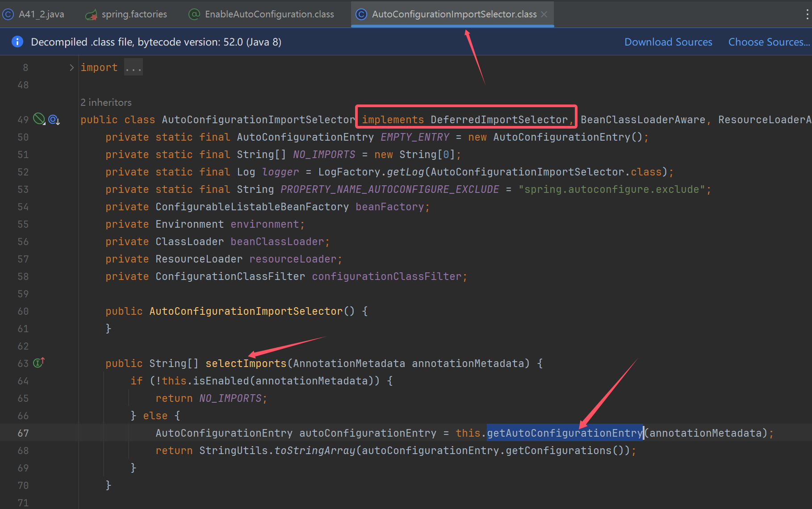Click line number 67 in the gutter

coord(23,433)
